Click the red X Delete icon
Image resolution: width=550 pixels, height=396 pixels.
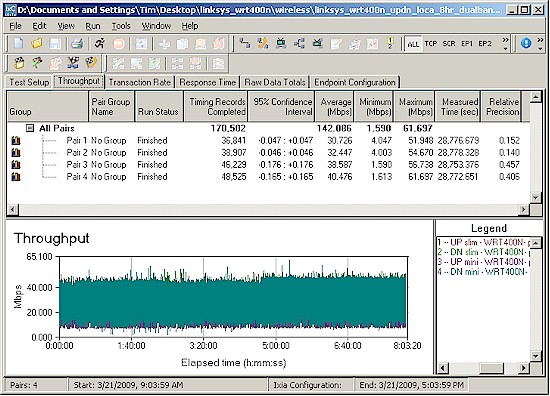pos(219,43)
